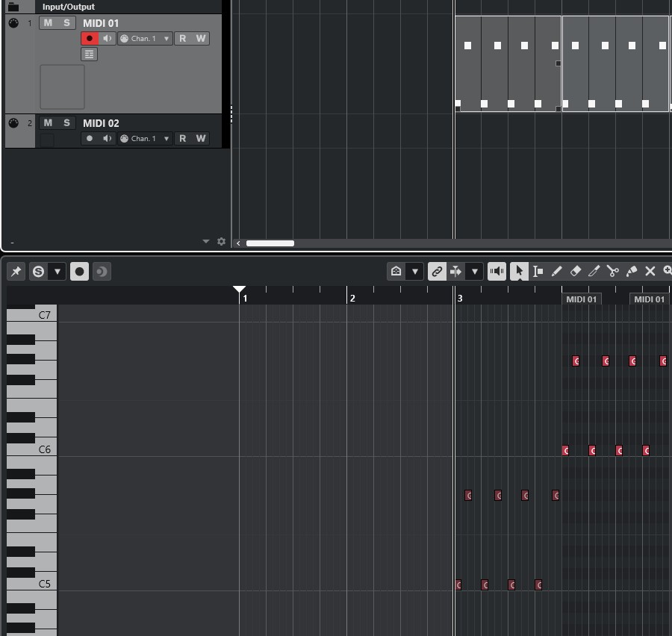
Task: Open dropdown arrow beside track list gear
Action: [x=206, y=241]
